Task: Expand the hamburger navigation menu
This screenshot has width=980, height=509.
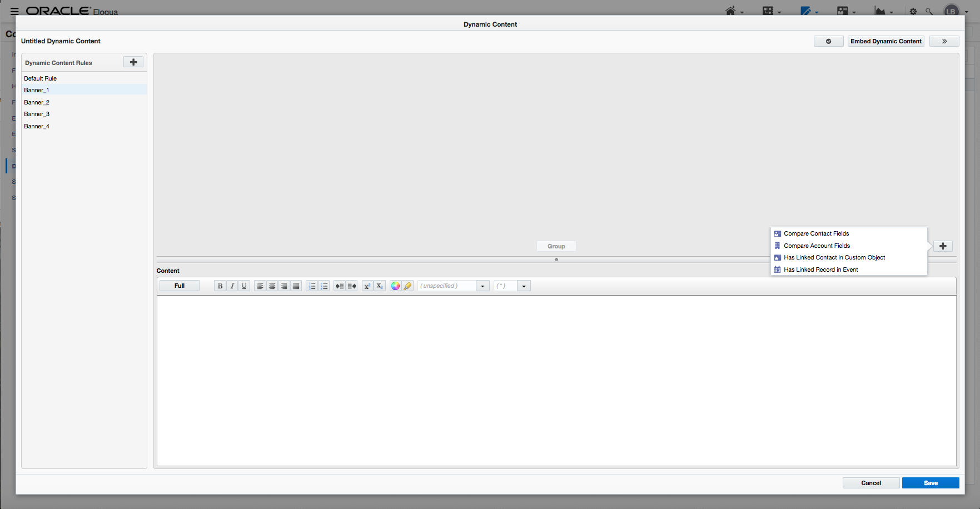Action: point(14,11)
